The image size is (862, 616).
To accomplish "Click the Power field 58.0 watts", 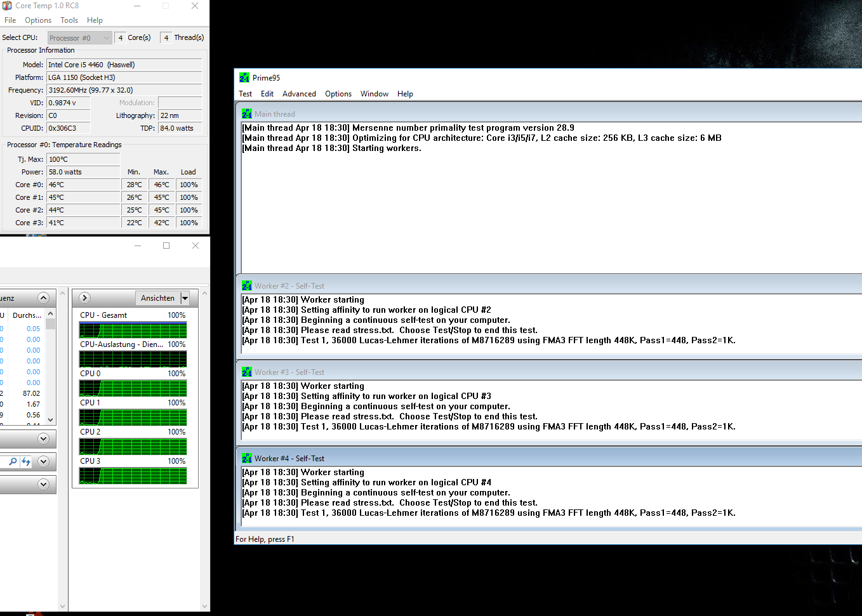I will [x=83, y=172].
